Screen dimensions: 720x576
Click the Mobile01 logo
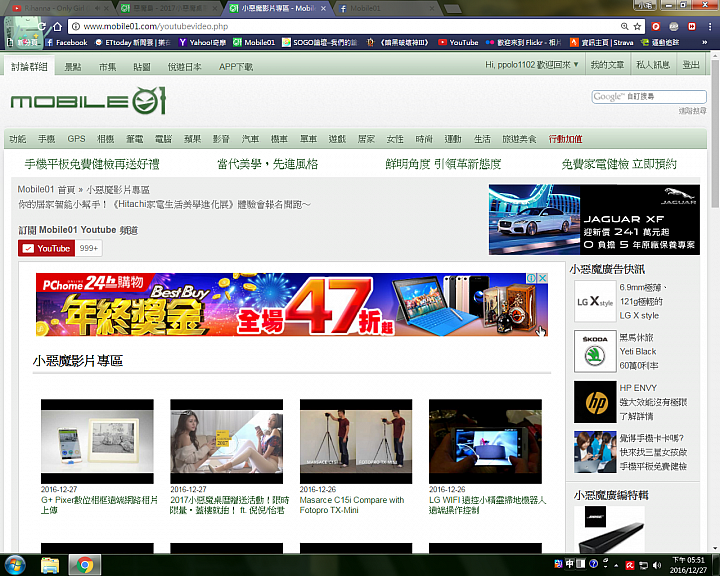tap(88, 101)
